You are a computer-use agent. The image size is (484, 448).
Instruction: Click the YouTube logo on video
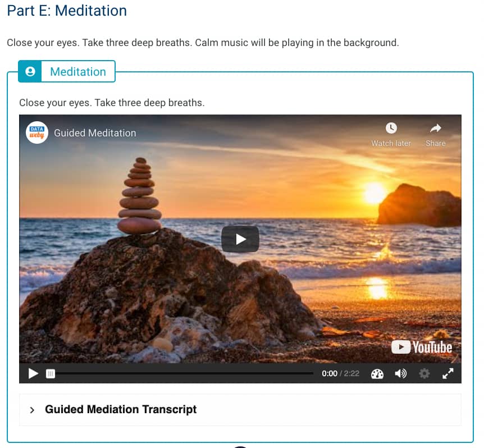coord(422,348)
